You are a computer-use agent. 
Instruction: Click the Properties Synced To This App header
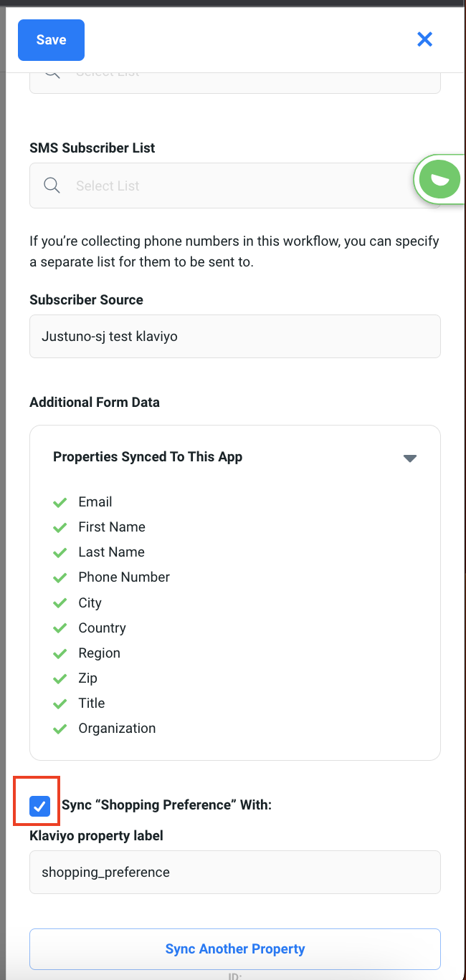(x=148, y=457)
